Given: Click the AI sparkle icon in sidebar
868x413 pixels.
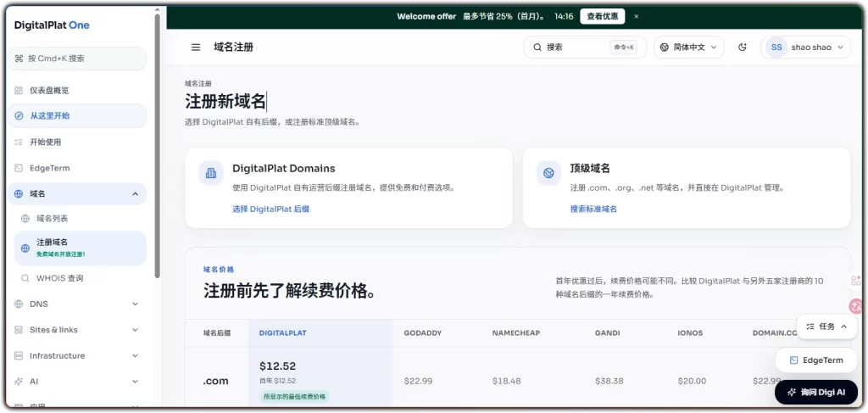Looking at the screenshot, I should coord(19,382).
